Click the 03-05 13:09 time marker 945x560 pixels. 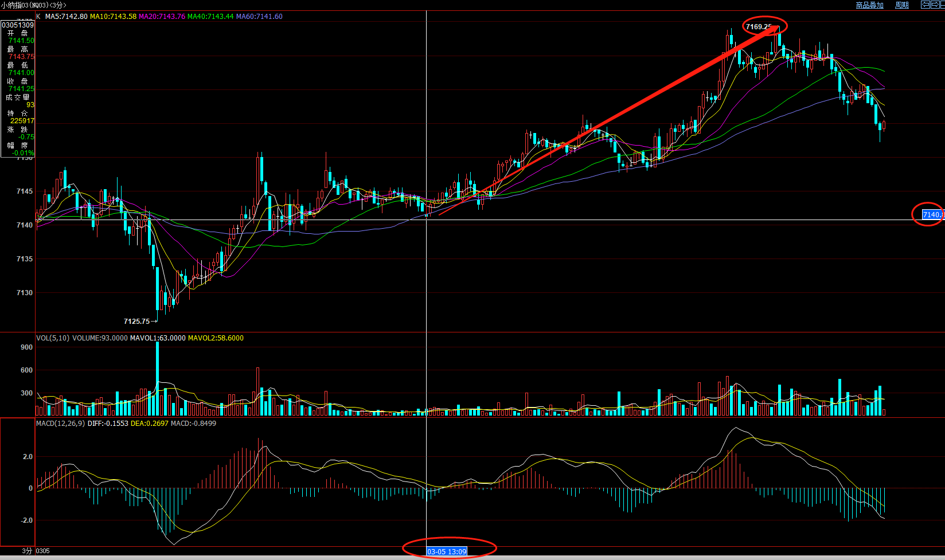coord(447,552)
